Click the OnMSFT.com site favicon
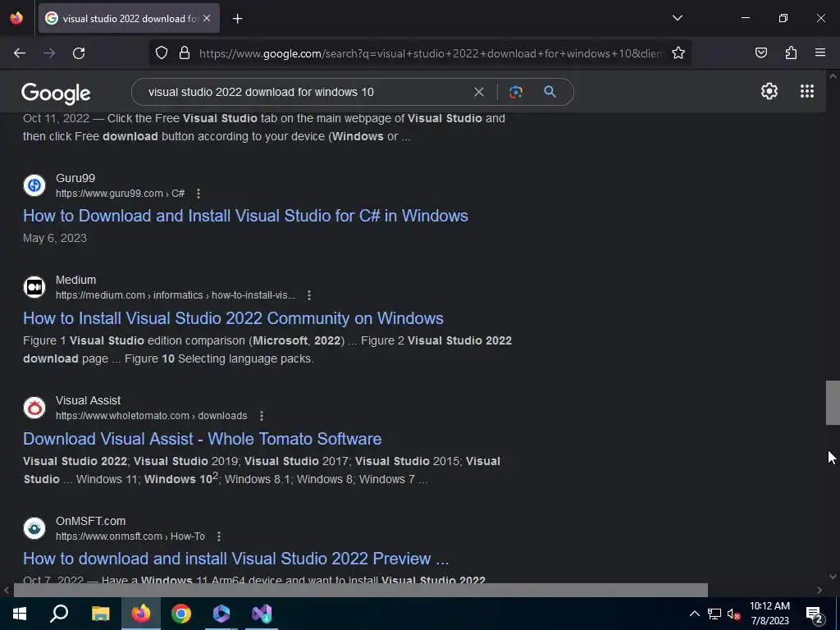Screen dimensions: 840x630 34,528
